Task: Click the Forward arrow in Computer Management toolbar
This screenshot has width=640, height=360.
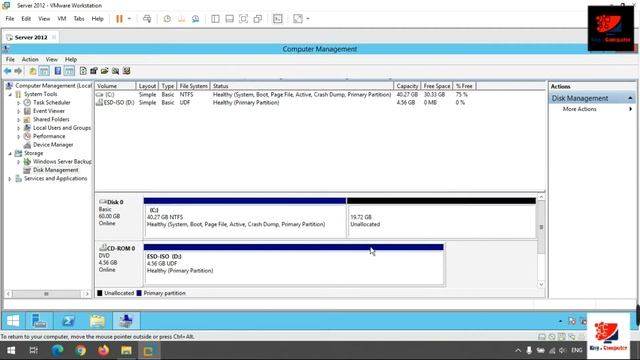Action: (x=18, y=71)
